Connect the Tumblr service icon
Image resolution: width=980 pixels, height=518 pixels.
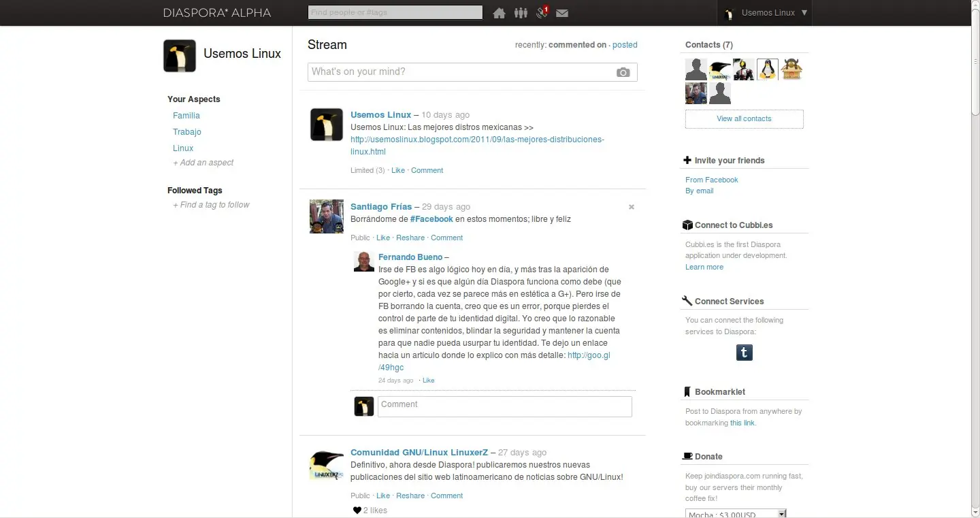(745, 353)
